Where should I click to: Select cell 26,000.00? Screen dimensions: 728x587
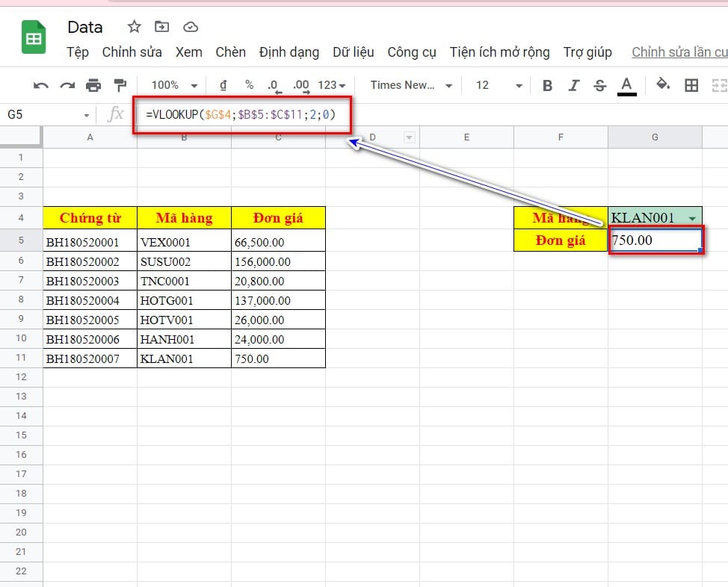coord(278,320)
